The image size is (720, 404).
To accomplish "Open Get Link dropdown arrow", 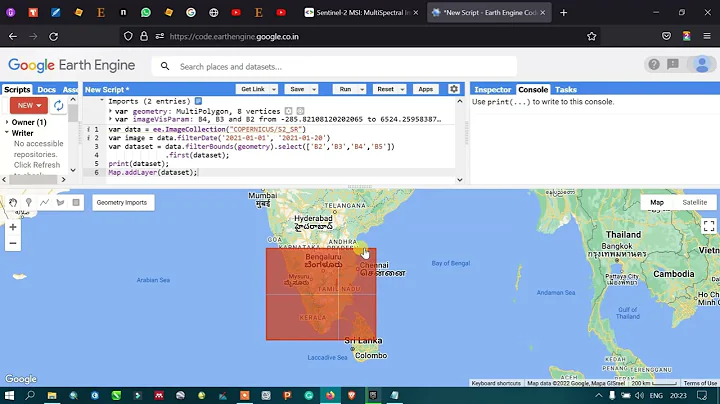I will pyautogui.click(x=273, y=89).
